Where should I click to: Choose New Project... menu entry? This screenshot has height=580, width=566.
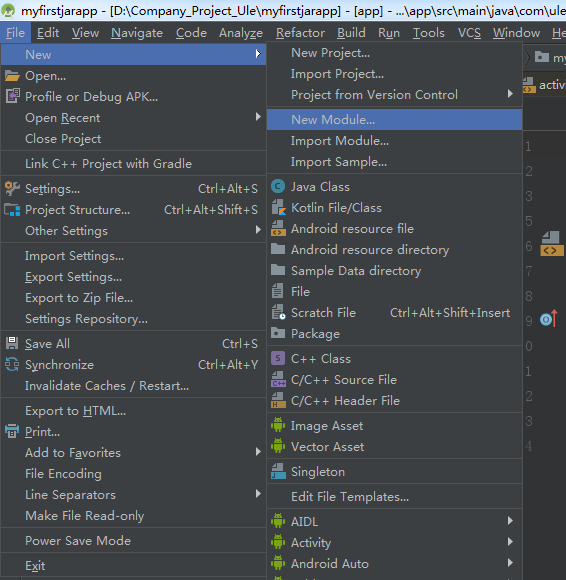(394, 53)
